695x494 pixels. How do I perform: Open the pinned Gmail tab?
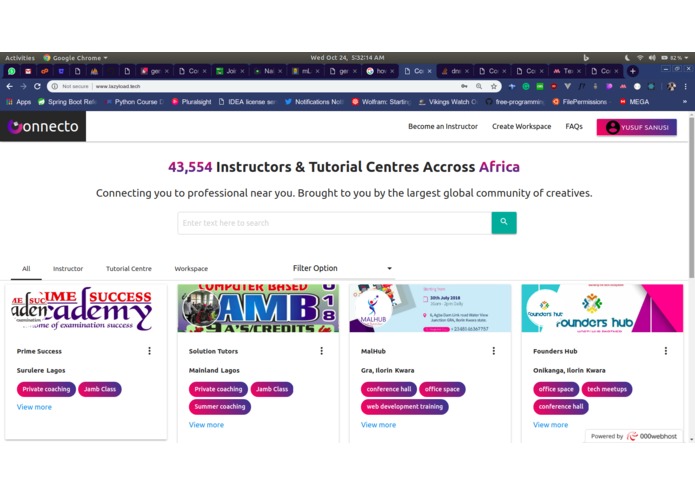[x=28, y=71]
